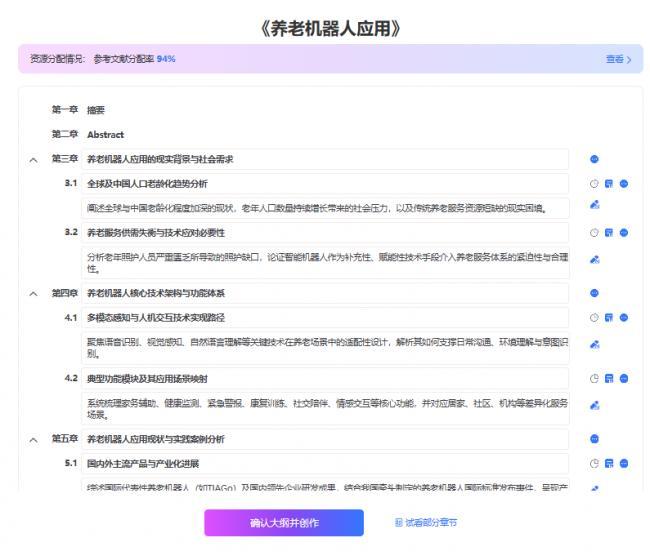Open more options for chapter 第四章
650x560 pixels.
(594, 293)
